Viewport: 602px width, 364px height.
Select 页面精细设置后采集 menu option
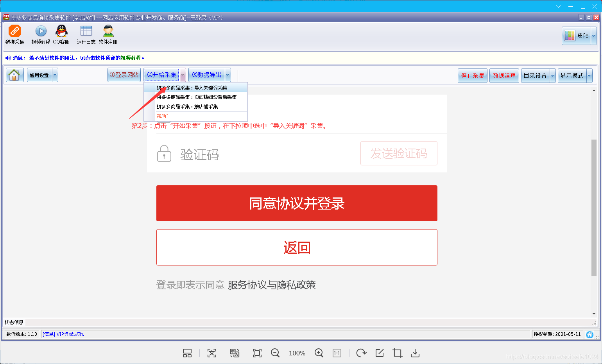click(x=196, y=97)
